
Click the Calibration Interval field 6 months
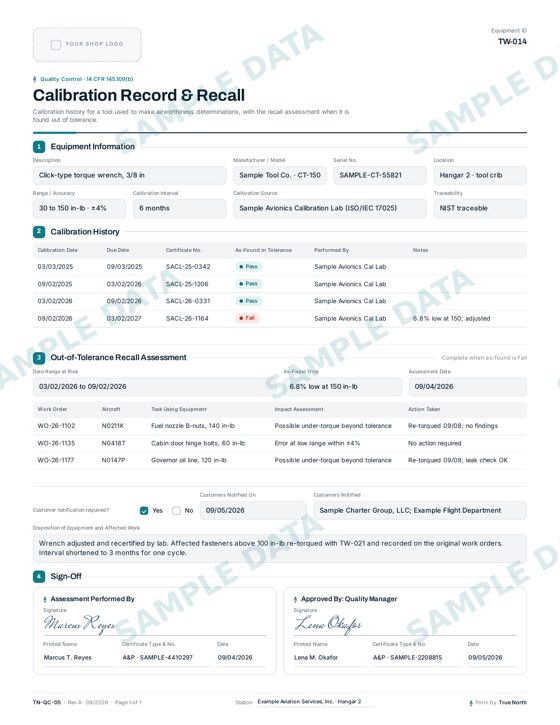coord(179,209)
